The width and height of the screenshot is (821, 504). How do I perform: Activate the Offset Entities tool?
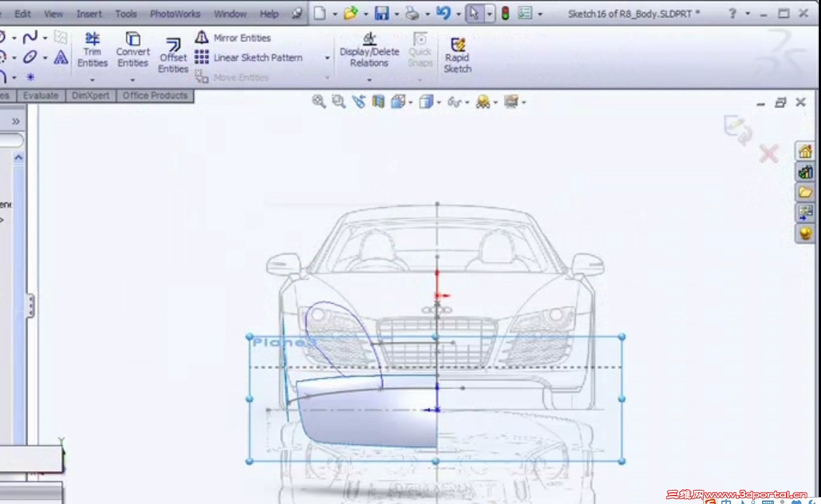[x=173, y=56]
